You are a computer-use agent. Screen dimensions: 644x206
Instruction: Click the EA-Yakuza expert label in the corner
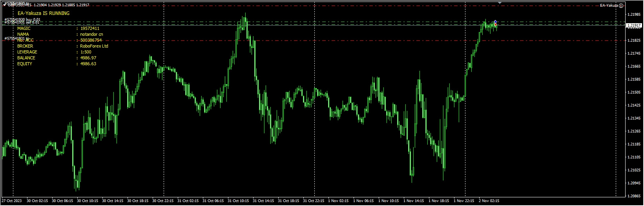[x=609, y=6]
